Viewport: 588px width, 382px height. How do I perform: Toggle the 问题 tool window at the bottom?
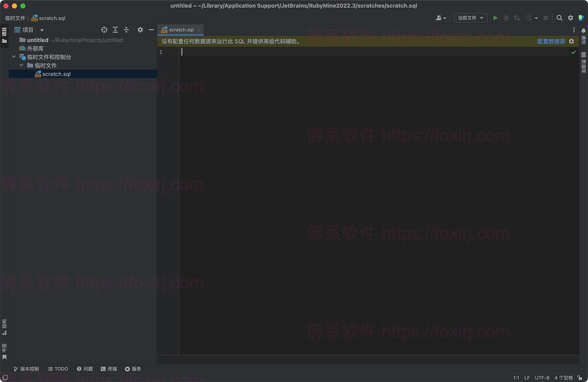[x=85, y=369]
